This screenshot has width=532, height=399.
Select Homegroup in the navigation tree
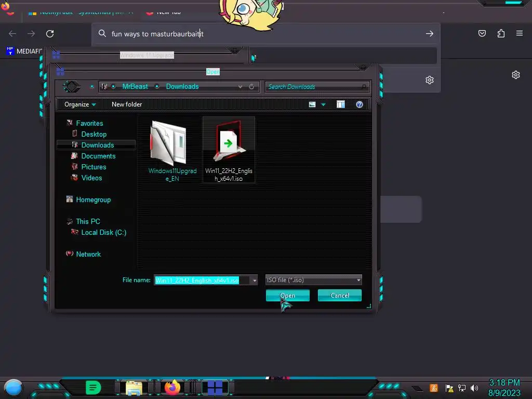tap(94, 199)
